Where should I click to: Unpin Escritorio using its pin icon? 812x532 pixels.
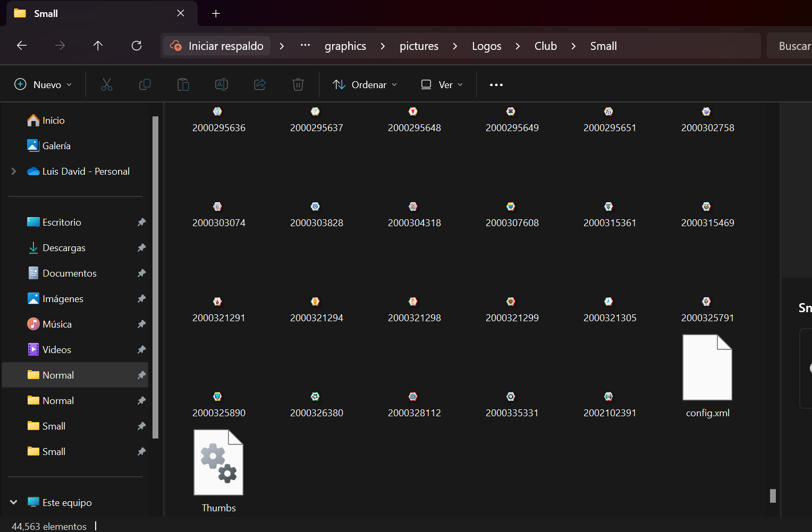coord(141,222)
